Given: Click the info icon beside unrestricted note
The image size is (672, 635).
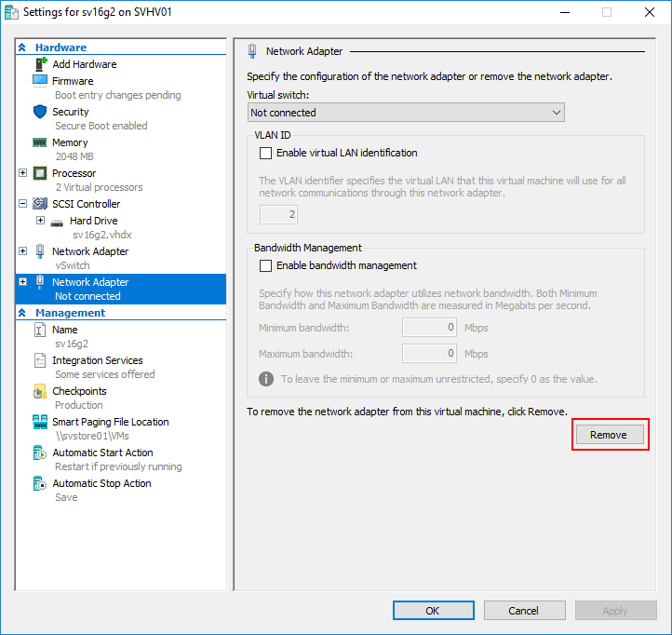Looking at the screenshot, I should click(266, 379).
